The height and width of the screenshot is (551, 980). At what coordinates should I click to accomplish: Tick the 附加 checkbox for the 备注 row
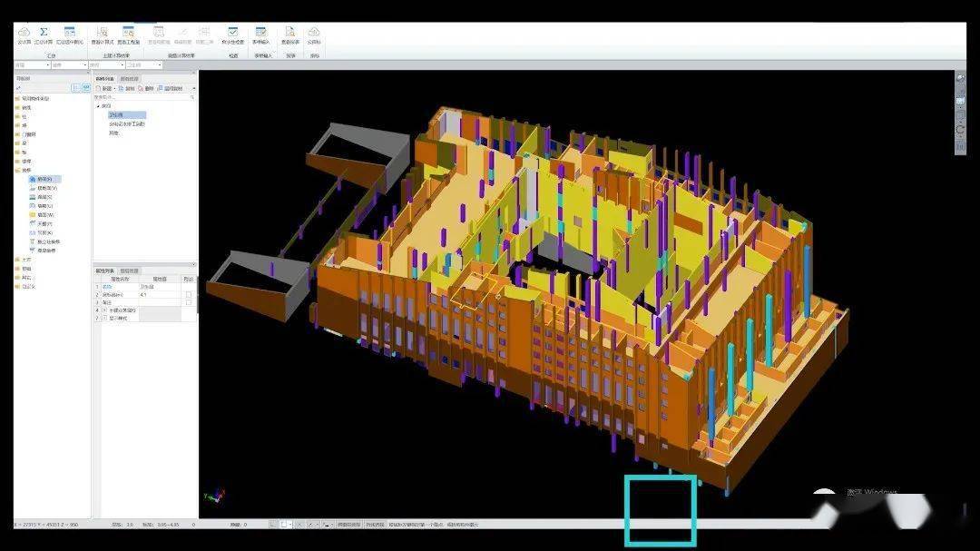pos(188,302)
